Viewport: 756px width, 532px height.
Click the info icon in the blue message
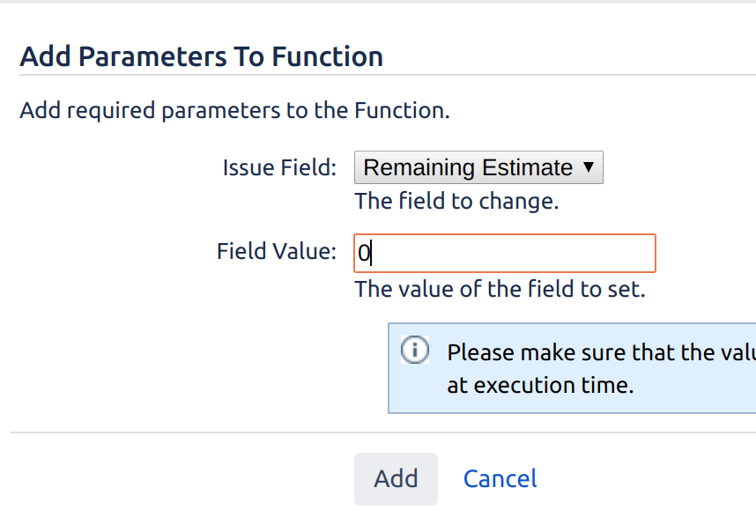click(415, 350)
